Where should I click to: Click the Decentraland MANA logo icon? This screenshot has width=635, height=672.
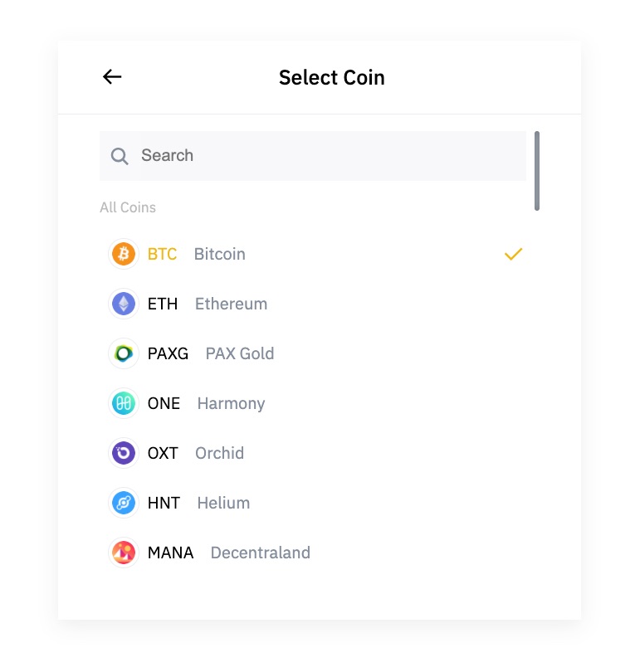124,553
